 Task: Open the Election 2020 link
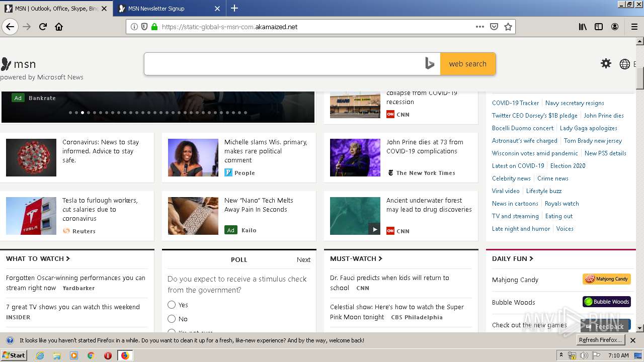pos(568,166)
